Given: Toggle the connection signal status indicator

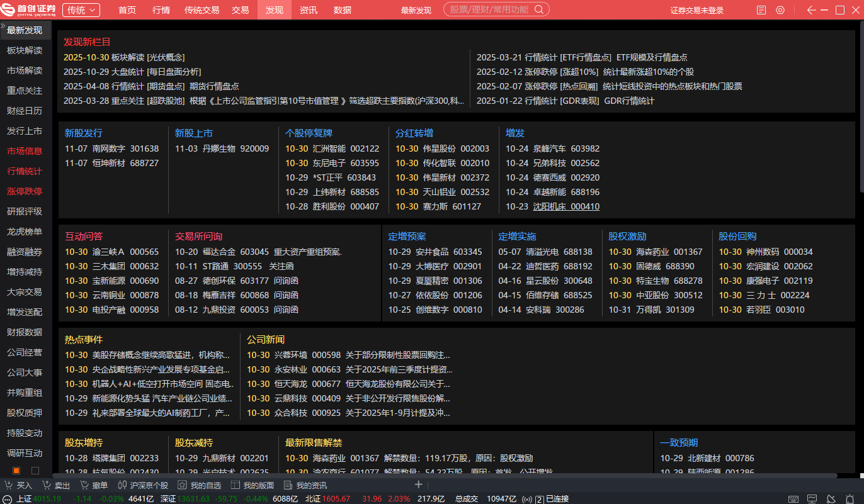Looking at the screenshot, I should pyautogui.click(x=526, y=499).
